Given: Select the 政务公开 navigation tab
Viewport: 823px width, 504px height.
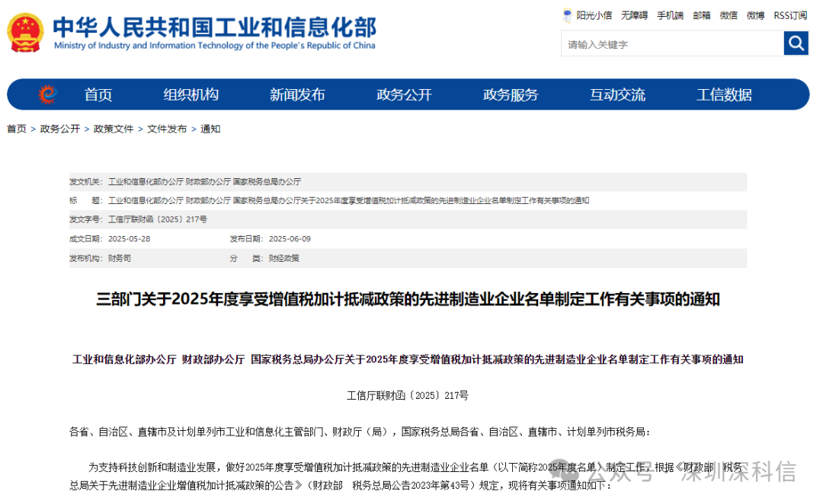Looking at the screenshot, I should pos(404,94).
